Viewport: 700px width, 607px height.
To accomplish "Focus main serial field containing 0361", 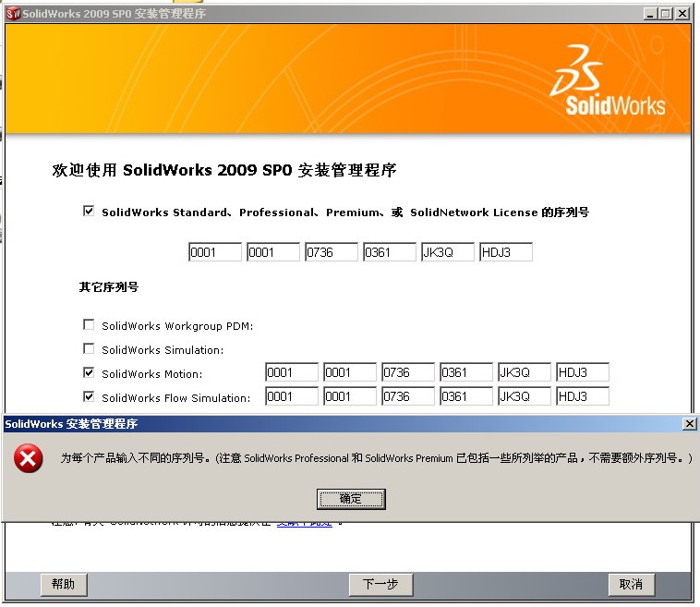I will tap(390, 252).
